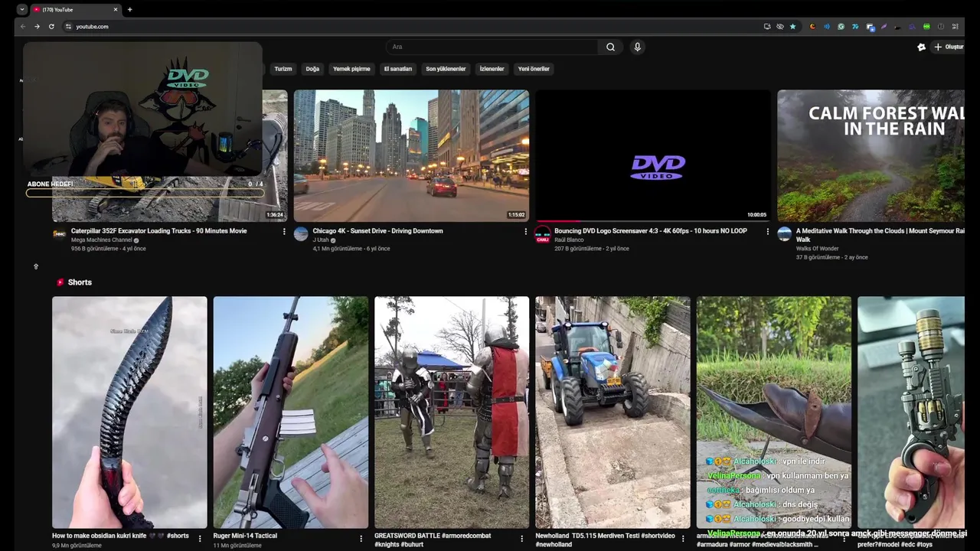The height and width of the screenshot is (551, 980).
Task: Open the Calm Forest Walk thumbnail
Action: click(871, 156)
